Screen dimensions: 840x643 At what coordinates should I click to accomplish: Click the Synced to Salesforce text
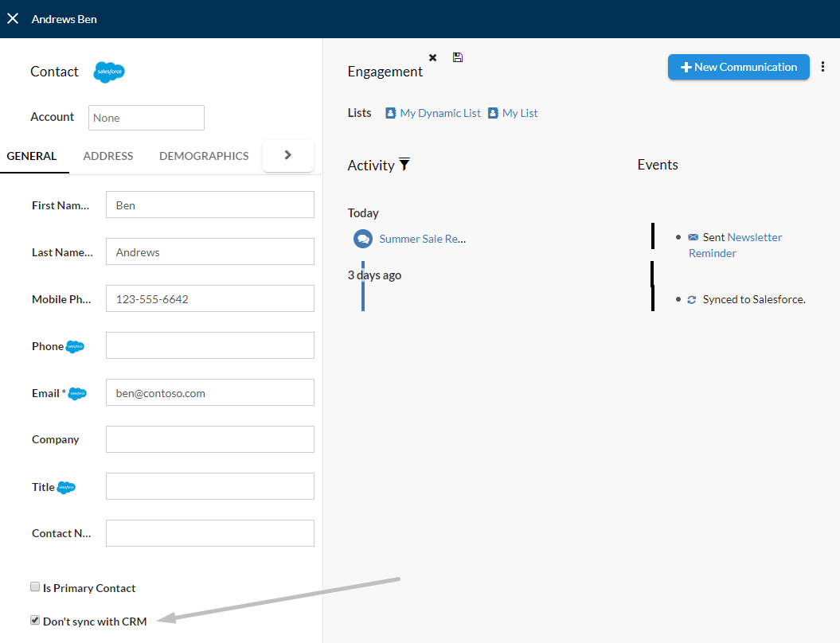[x=754, y=299]
